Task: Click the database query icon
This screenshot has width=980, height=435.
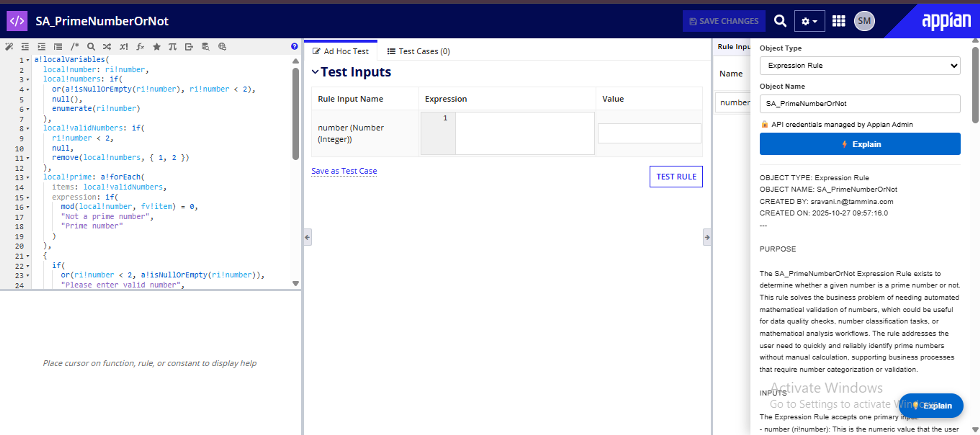Action: click(x=205, y=46)
